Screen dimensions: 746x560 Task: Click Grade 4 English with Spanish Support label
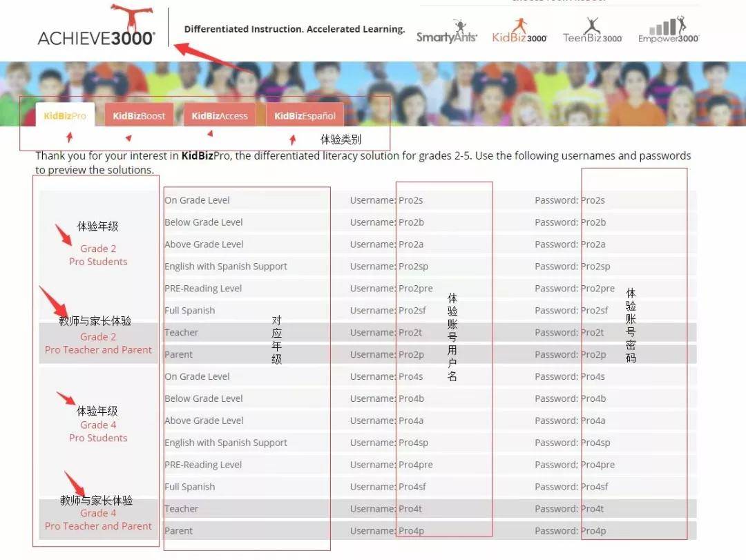click(225, 443)
